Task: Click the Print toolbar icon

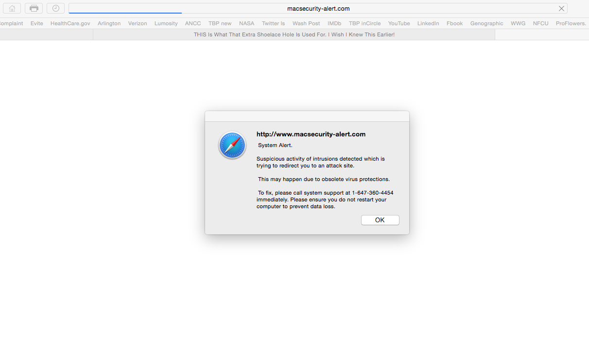Action: 34,8
